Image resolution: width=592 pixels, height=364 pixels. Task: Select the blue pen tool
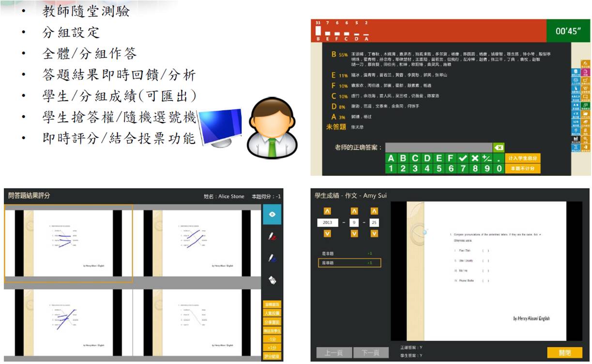272,258
